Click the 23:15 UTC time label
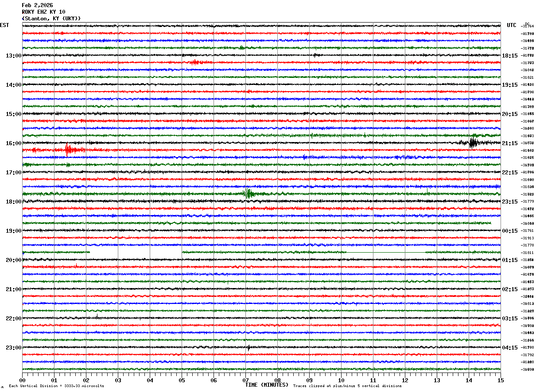Image resolution: width=536 pixels, height=392 pixels. click(510, 202)
